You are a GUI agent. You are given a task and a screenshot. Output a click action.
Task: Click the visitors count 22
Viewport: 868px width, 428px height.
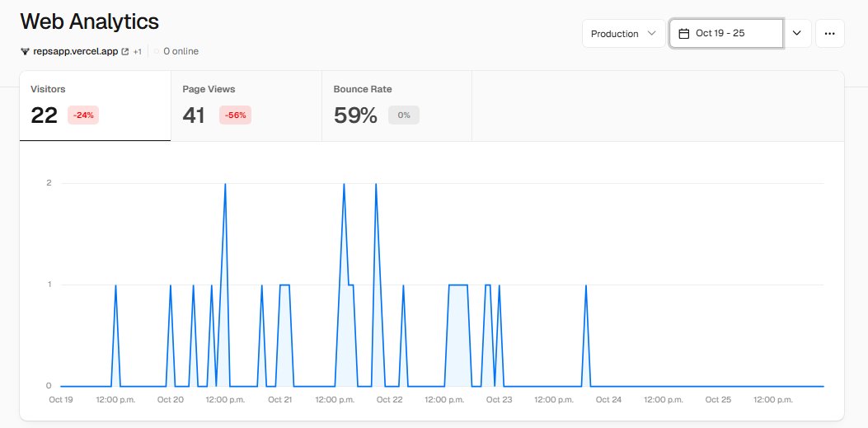[45, 115]
